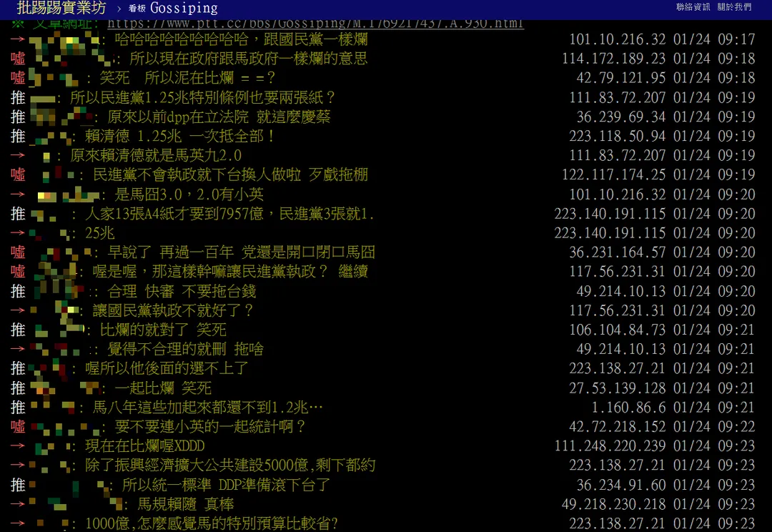Click IP address 111.248.220.239
The width and height of the screenshot is (772, 532).
[x=610, y=446]
